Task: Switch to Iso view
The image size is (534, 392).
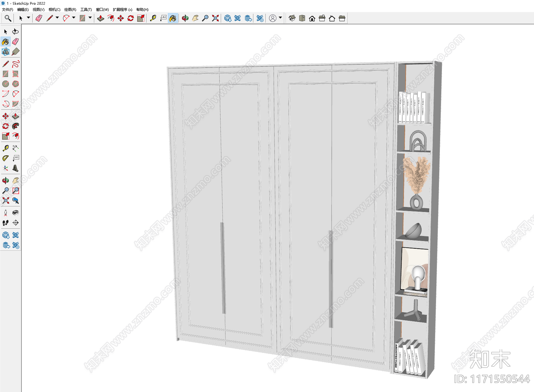Action: pyautogui.click(x=292, y=18)
